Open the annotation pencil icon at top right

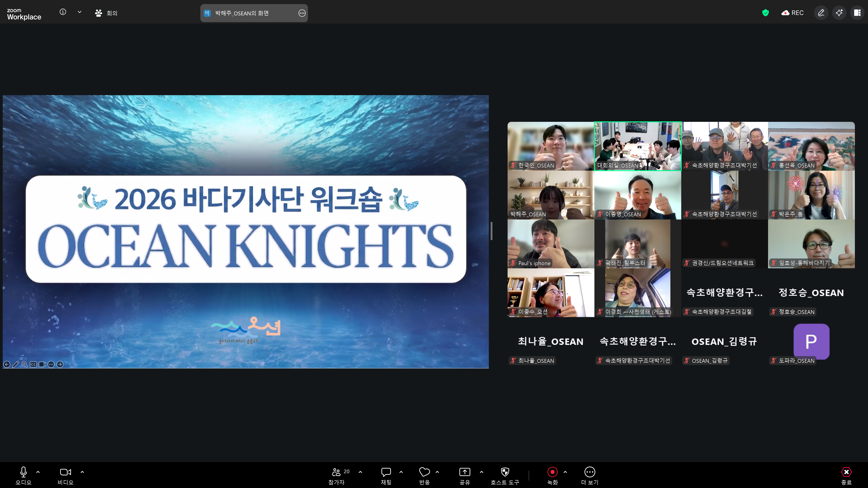click(x=821, y=13)
